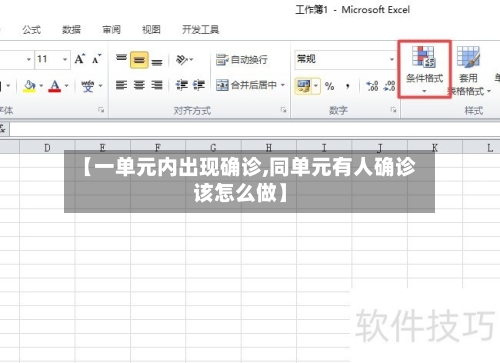
Task: Open the 视图 ribbon tab
Action: (x=151, y=30)
